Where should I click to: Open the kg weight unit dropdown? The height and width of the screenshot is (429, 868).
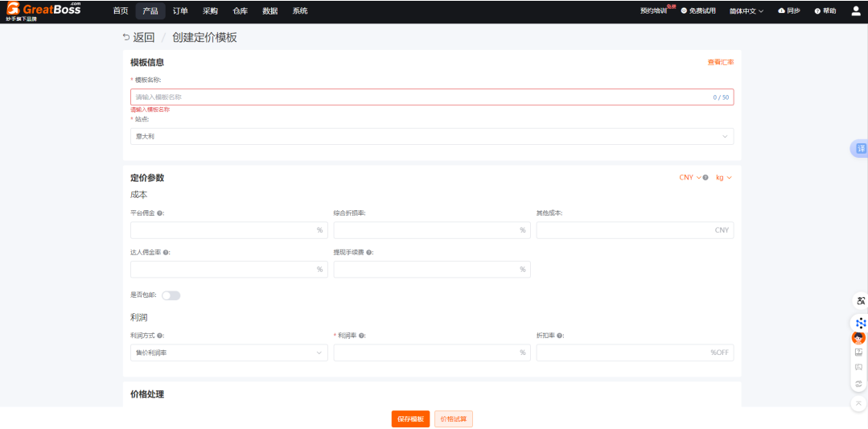(723, 177)
